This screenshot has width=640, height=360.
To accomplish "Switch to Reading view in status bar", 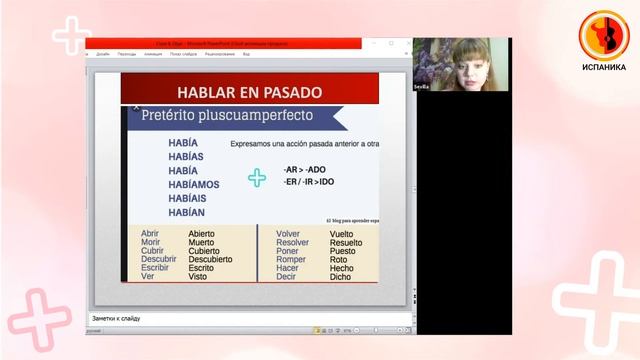I will (x=331, y=331).
